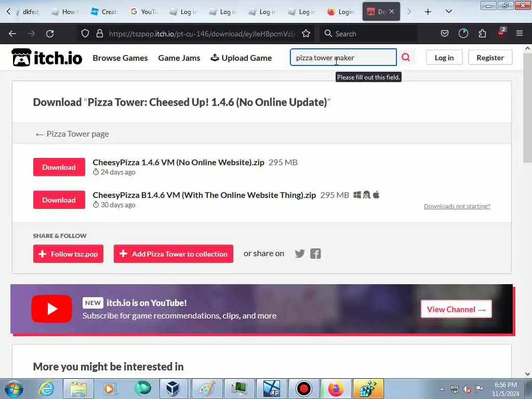Launch Internet Explorer from taskbar
This screenshot has height=399, width=532.
(46, 389)
